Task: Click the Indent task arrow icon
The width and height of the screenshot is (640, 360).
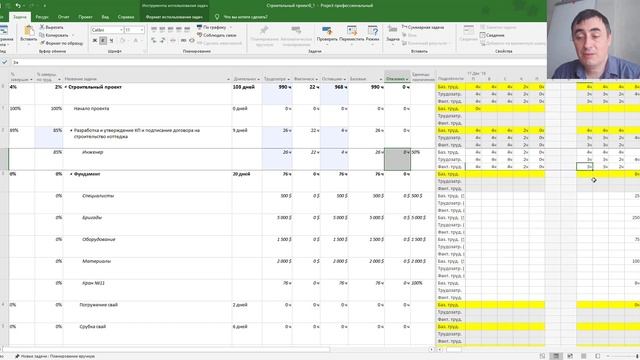Action: [x=162, y=40]
